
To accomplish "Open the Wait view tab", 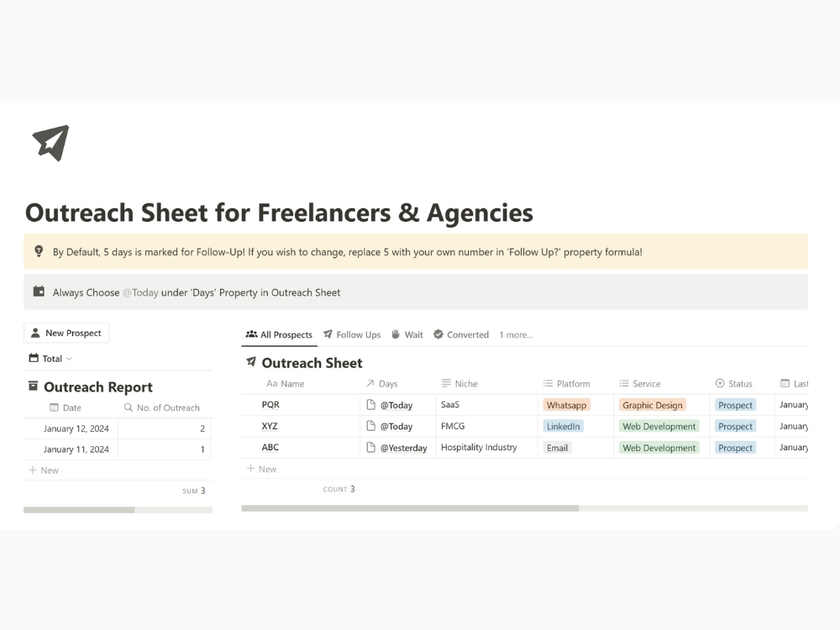I will click(407, 335).
